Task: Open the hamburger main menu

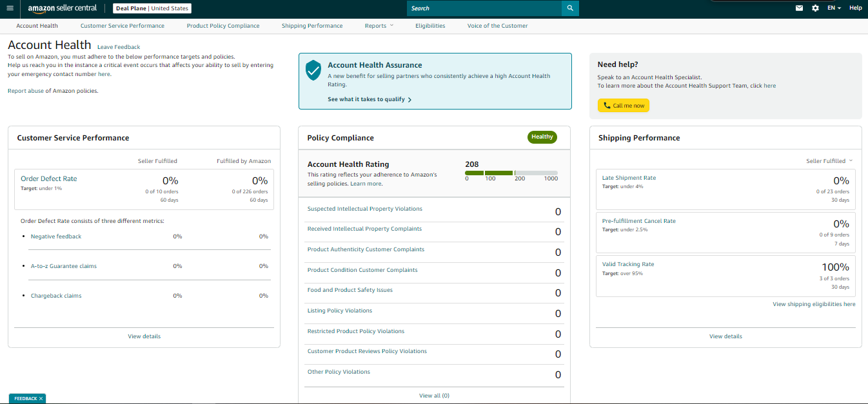Action: coord(10,8)
